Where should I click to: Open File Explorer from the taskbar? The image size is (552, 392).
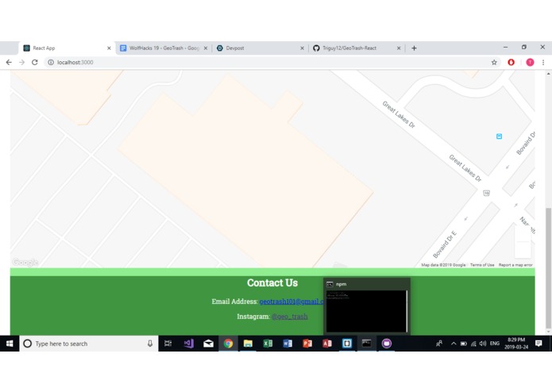[x=248, y=344]
